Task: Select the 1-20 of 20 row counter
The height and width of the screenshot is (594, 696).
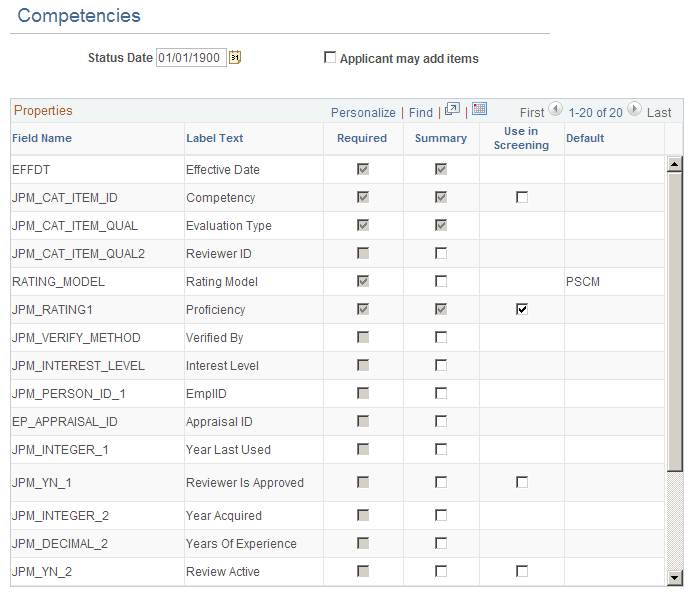Action: (595, 113)
